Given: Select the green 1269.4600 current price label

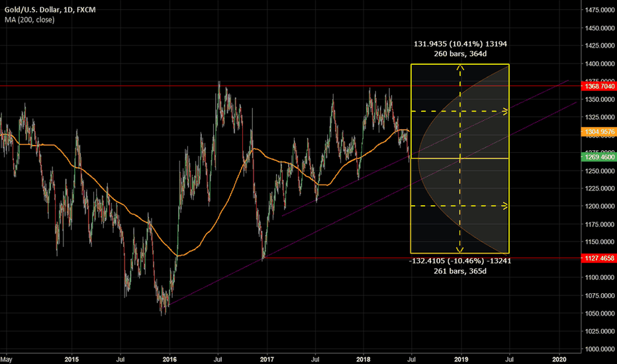Looking at the screenshot, I should click(x=598, y=157).
